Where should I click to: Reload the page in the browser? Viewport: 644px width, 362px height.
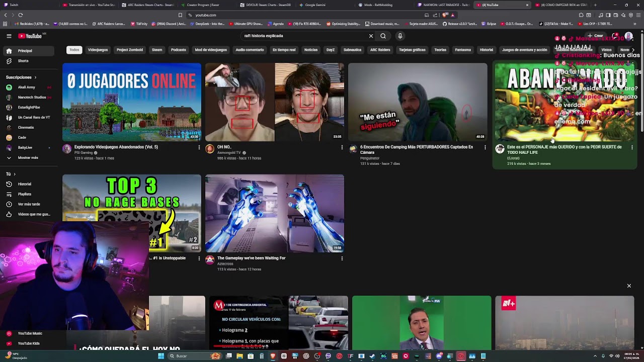click(x=20, y=15)
